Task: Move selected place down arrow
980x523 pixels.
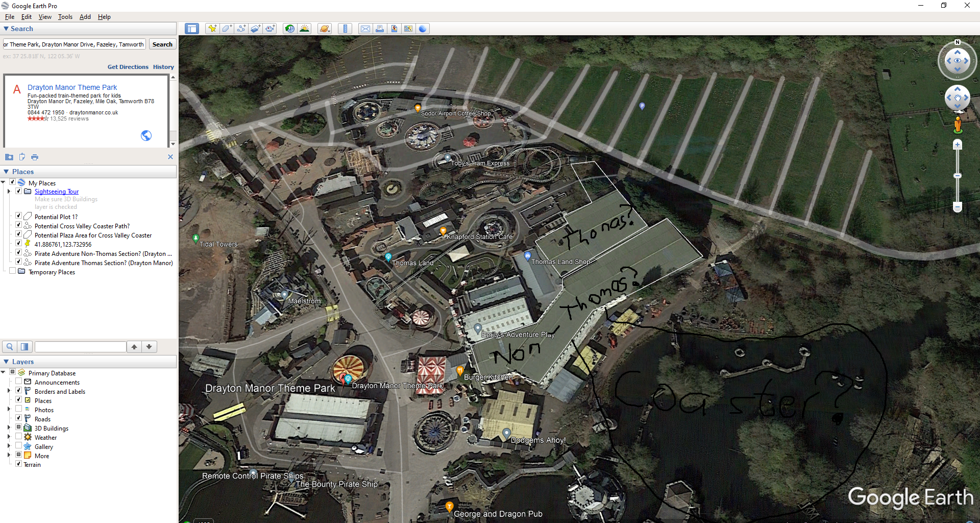Action: coord(149,347)
